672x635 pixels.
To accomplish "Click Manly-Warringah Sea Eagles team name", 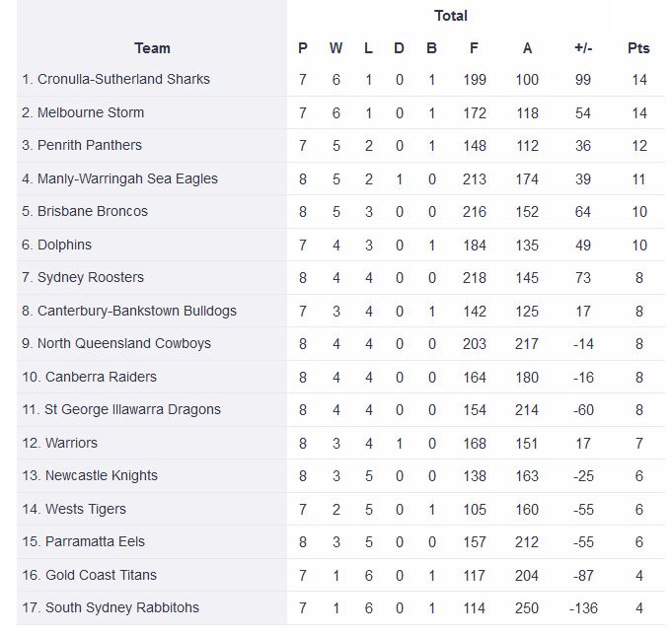I will 127,178.
